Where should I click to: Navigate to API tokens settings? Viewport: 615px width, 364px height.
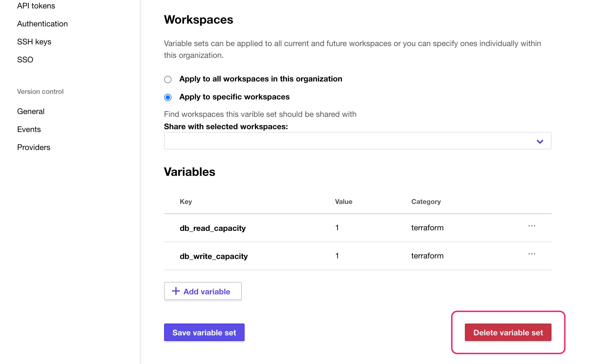(x=36, y=6)
